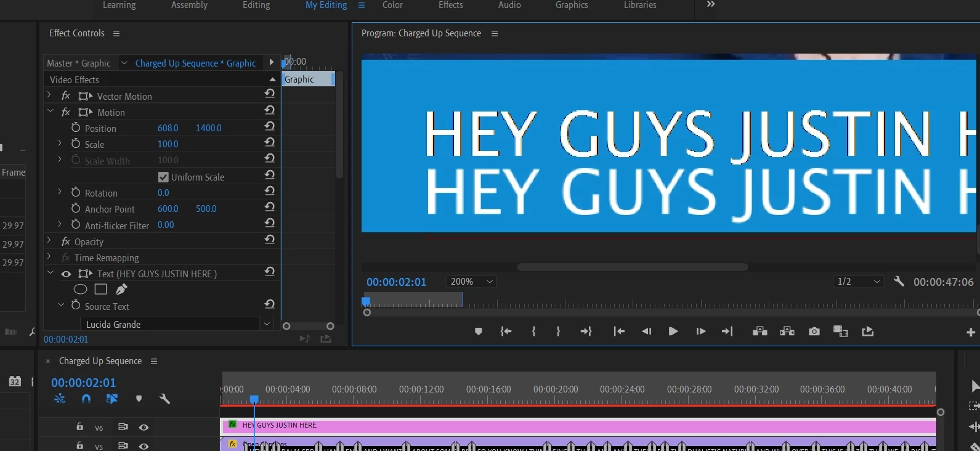Open timeline display settings wrench
Viewport: 980px width, 451px height.
coord(164,399)
